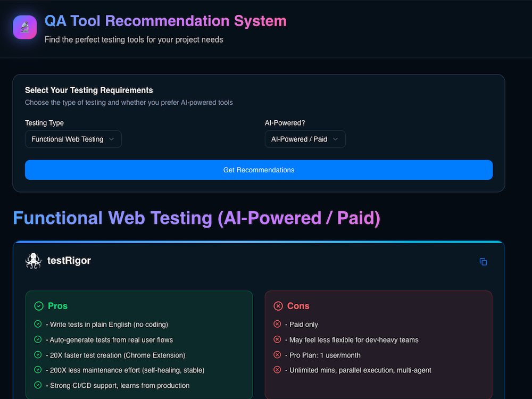Click 'Write tests in plain English' text
532x399 pixels.
107,325
